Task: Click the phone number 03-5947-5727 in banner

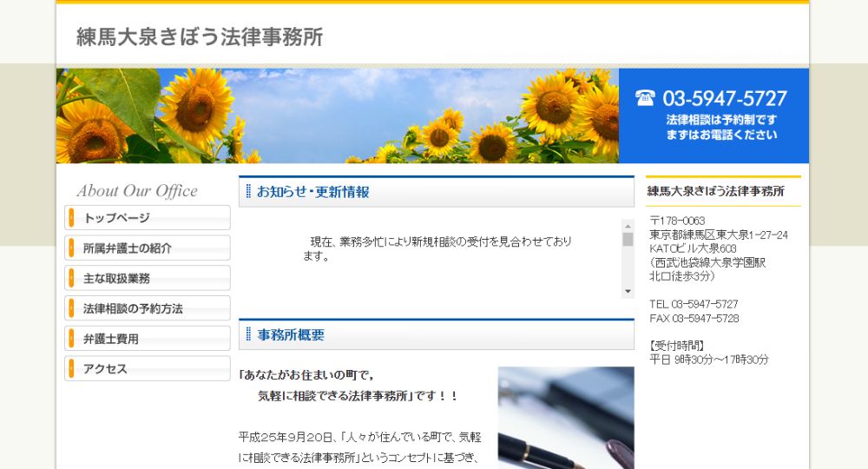Action: tap(725, 98)
